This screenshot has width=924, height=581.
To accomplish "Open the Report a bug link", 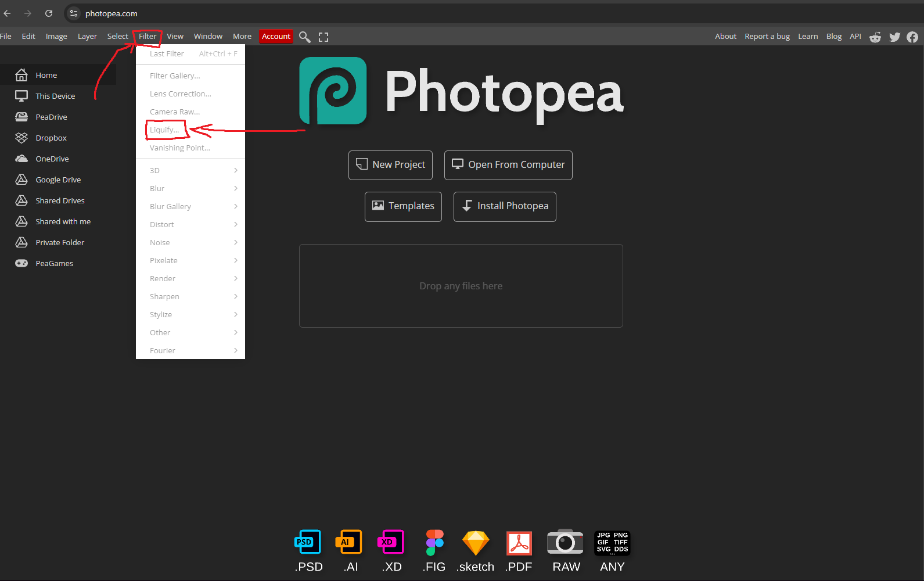I will 767,36.
